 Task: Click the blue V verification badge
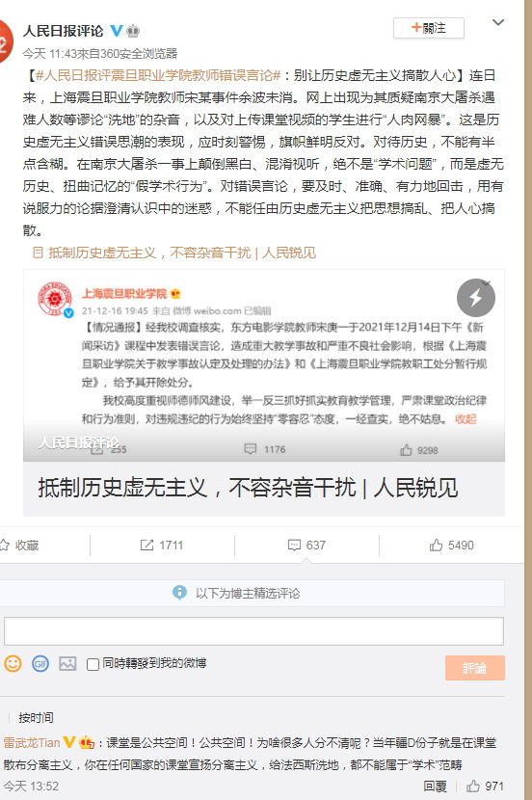point(117,31)
